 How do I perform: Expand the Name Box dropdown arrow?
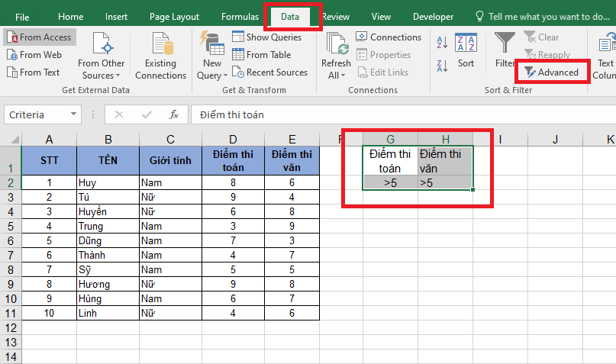74,114
